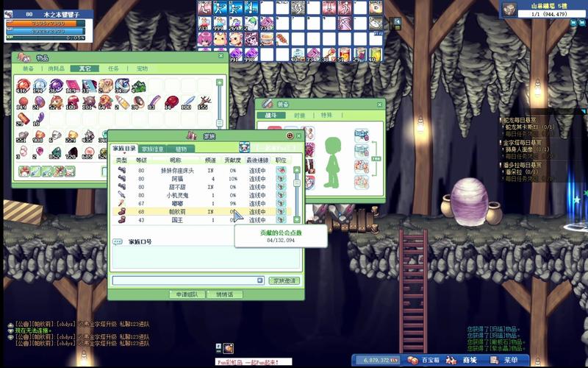
Task: Switch equipment window to 特殊 tab
Action: [326, 116]
